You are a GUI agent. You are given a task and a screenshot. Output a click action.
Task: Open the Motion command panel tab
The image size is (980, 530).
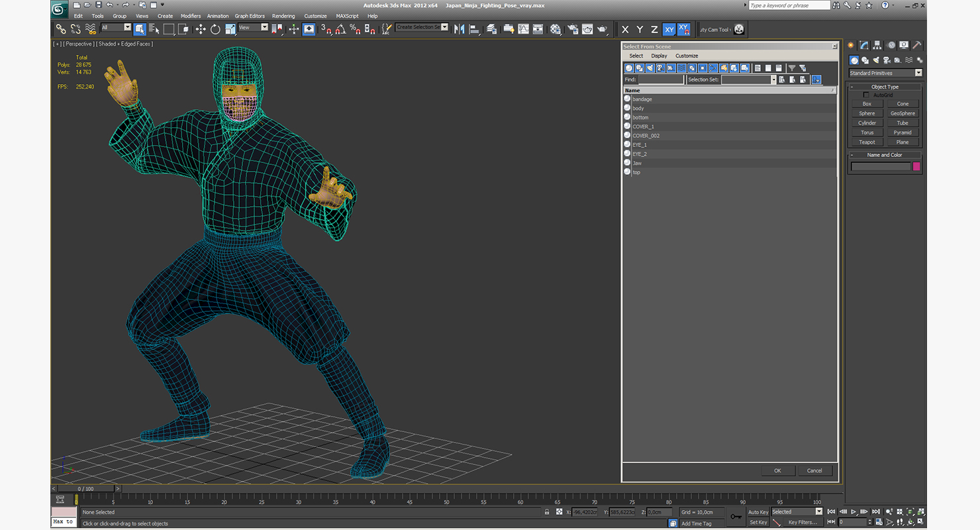coord(891,46)
